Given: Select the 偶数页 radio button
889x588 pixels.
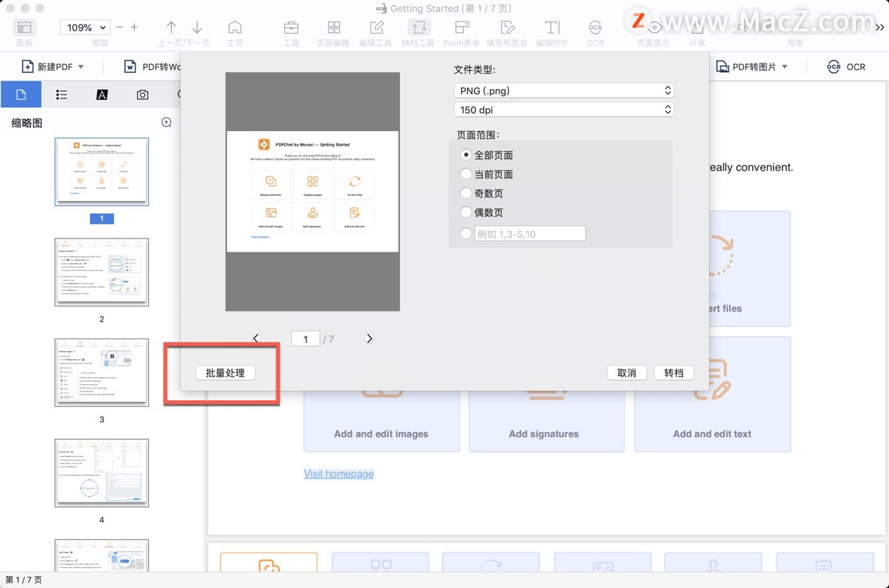Looking at the screenshot, I should [465, 213].
